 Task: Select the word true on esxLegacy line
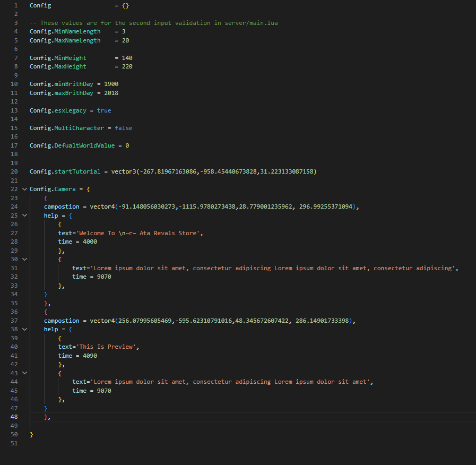pyautogui.click(x=104, y=110)
